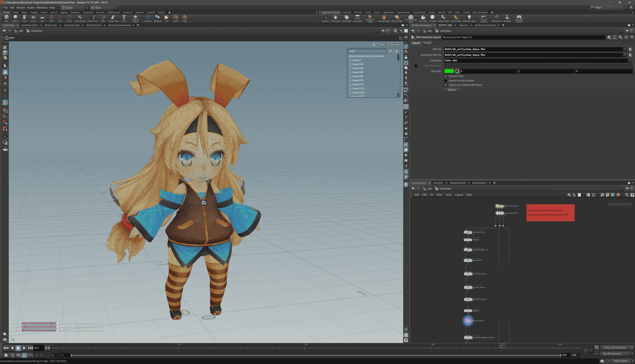
Task: Switch to the Material Palette tab
Action: pos(458,183)
